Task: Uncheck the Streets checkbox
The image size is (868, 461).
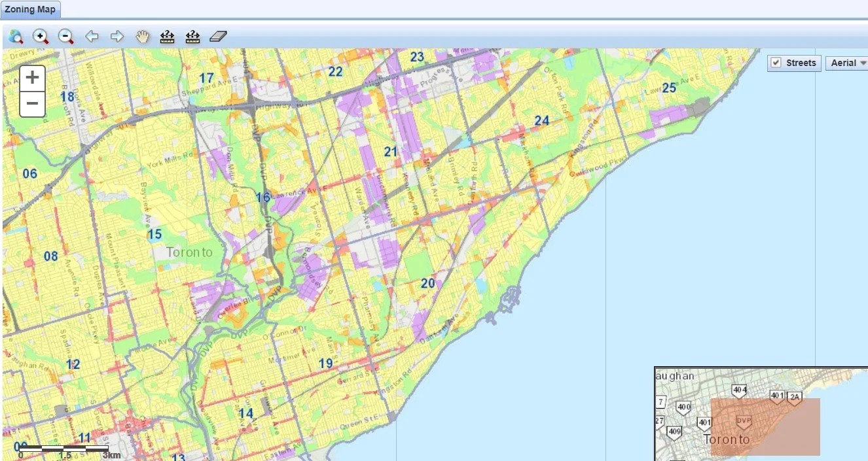Action: point(776,63)
